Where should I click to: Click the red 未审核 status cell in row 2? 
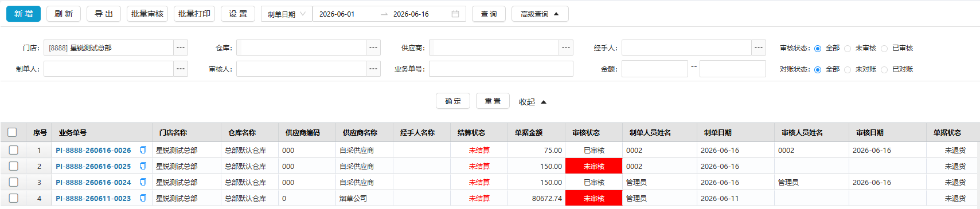coord(594,166)
